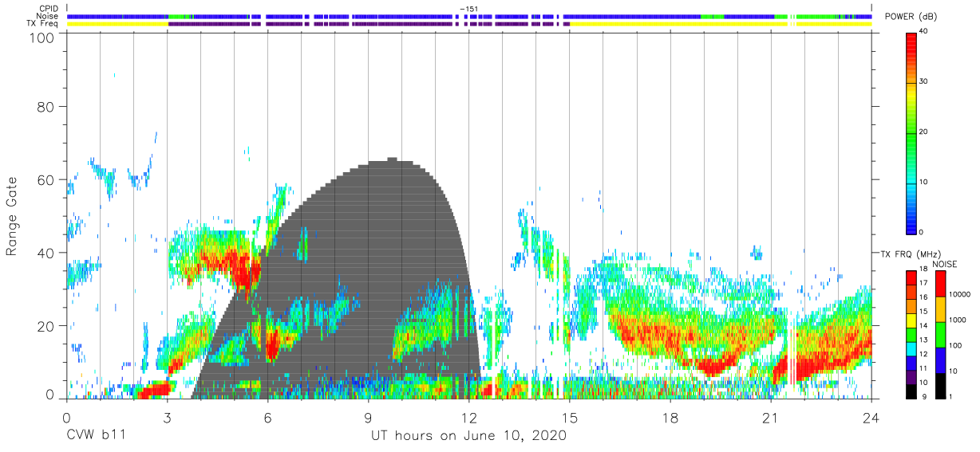Click the yellow-purple TX Freq strip above the plot

pyautogui.click(x=469, y=24)
